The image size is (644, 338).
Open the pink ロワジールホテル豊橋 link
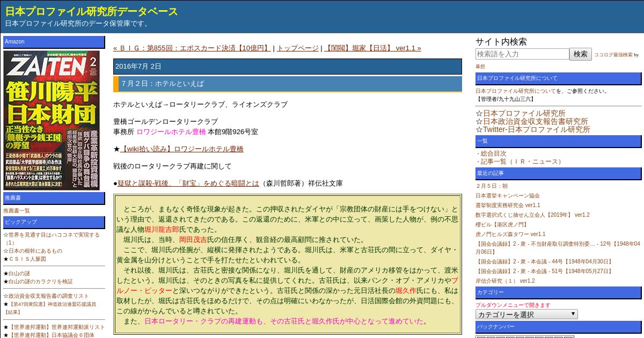click(171, 131)
